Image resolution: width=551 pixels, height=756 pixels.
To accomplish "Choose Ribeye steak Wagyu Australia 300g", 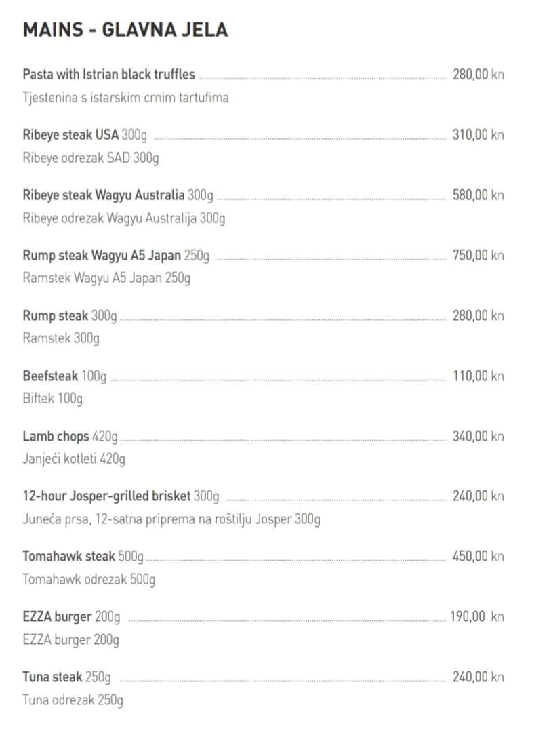I will click(x=118, y=195).
